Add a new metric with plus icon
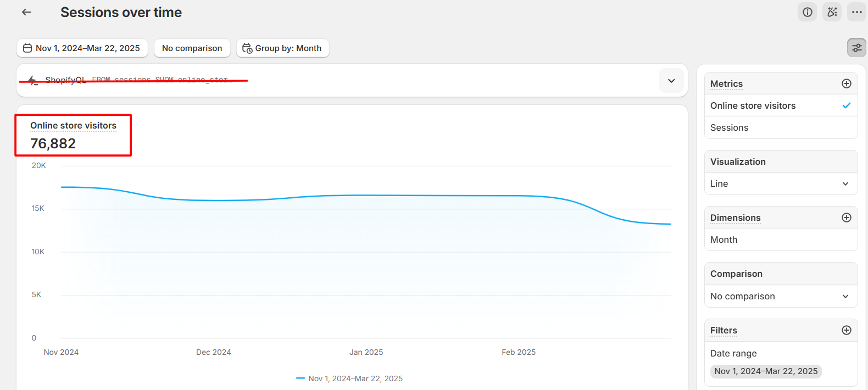Viewport: 868px width, 390px height. coord(846,83)
